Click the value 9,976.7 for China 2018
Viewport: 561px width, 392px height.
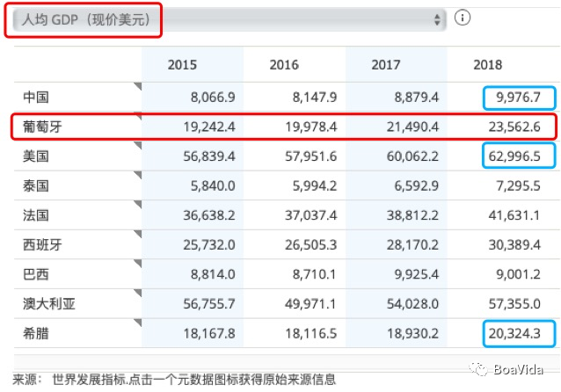tap(518, 98)
